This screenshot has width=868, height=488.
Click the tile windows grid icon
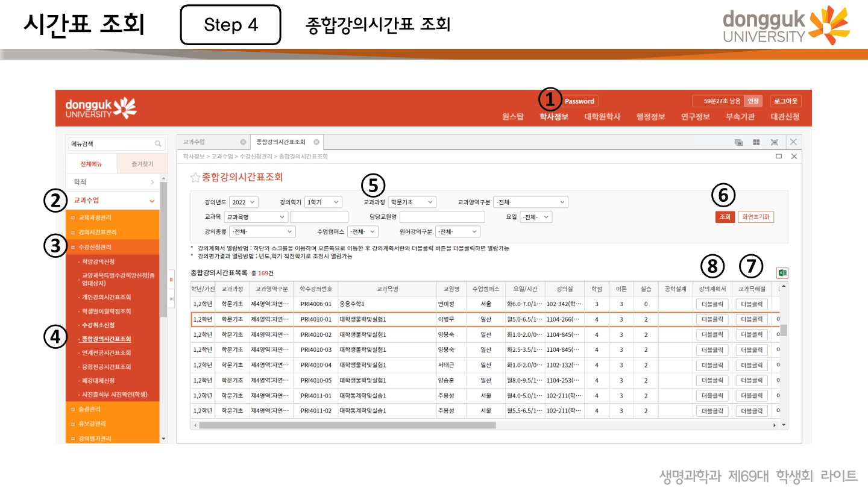[x=756, y=142]
